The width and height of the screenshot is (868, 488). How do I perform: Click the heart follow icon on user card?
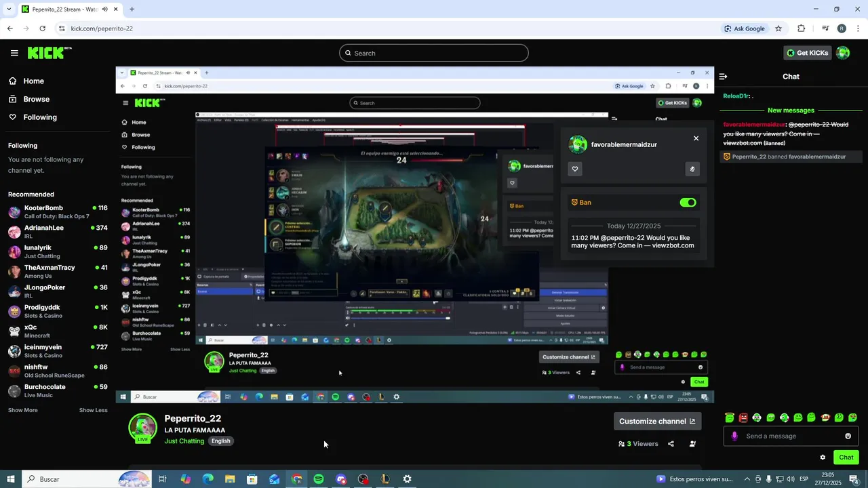[575, 169]
